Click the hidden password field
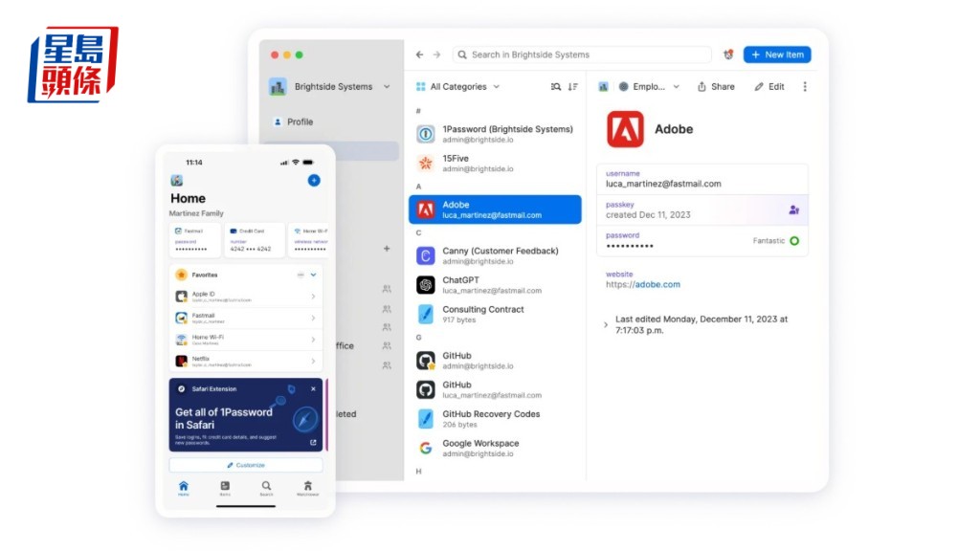980x551 pixels. click(702, 240)
